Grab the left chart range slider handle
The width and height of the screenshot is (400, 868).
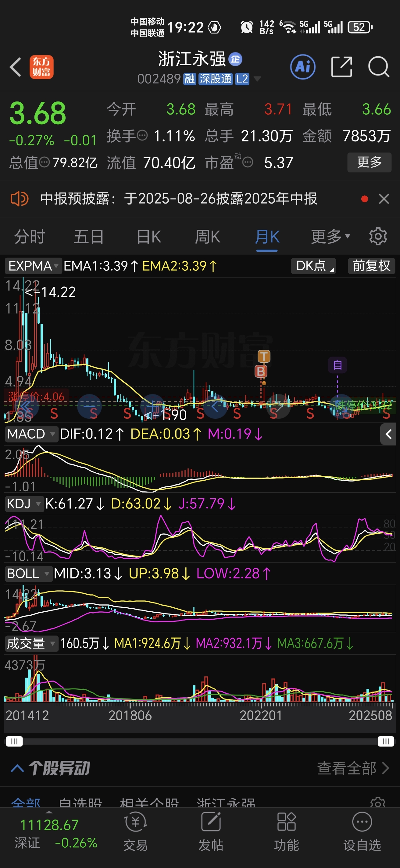(x=14, y=741)
